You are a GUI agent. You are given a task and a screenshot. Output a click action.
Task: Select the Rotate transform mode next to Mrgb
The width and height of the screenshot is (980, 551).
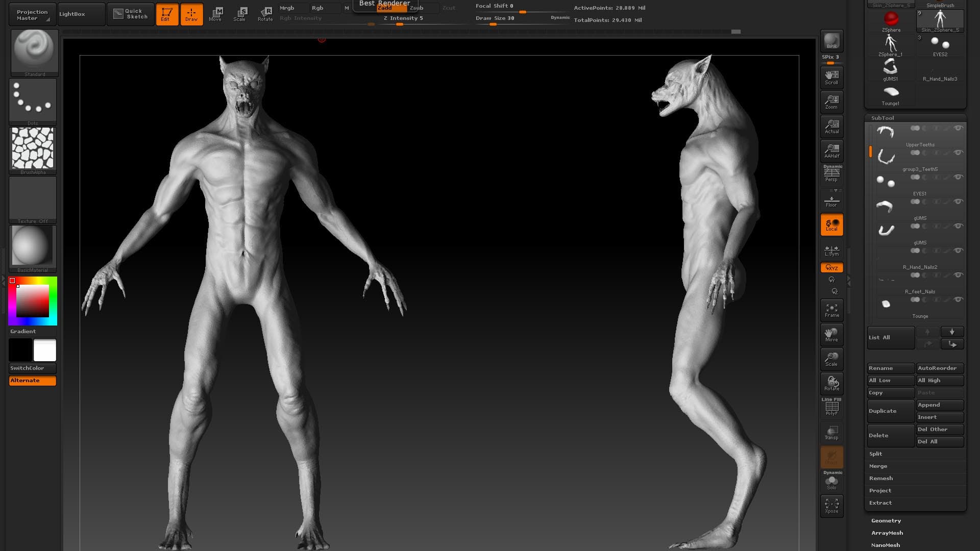[265, 14]
